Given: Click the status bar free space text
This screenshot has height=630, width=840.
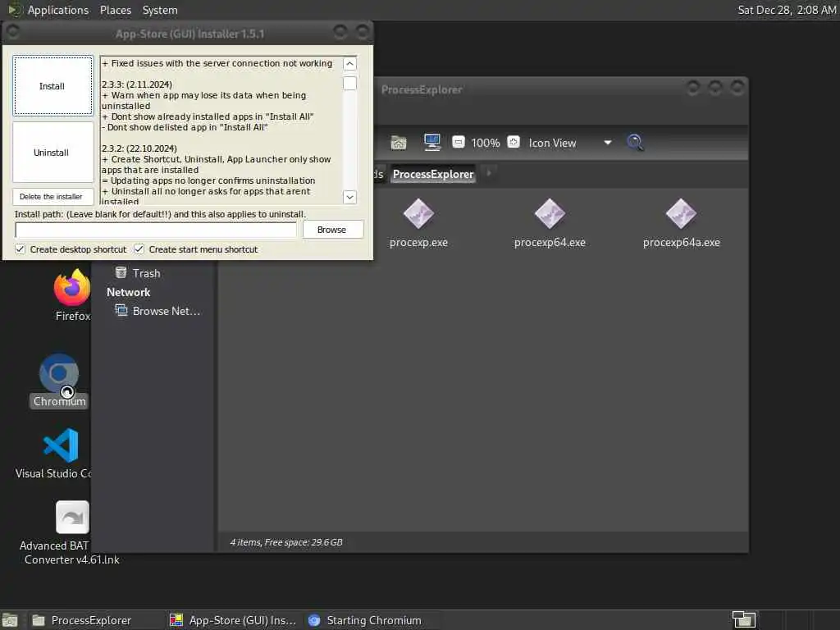Looking at the screenshot, I should point(286,542).
